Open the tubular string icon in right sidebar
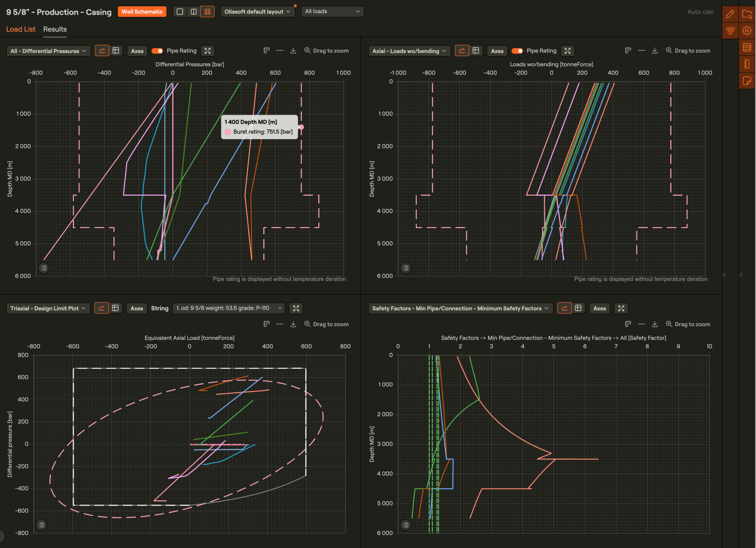Image resolution: width=756 pixels, height=548 pixels. point(747,64)
